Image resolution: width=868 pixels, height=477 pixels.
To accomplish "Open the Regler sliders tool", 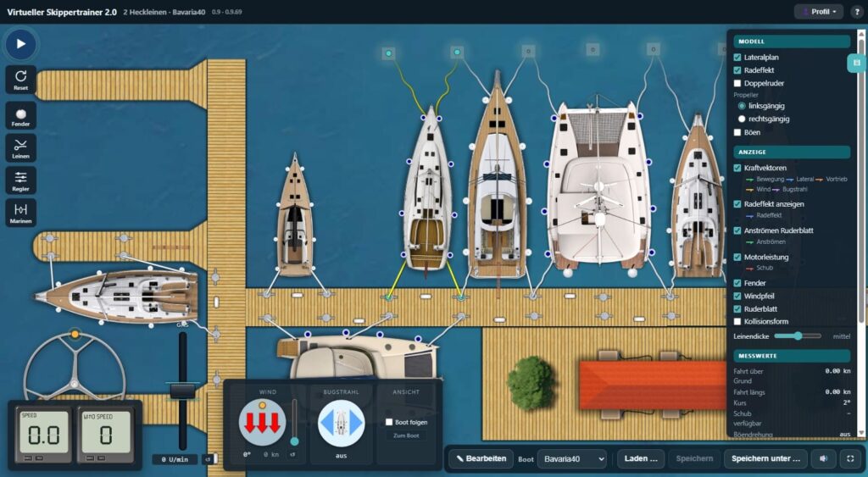I will pos(21,180).
